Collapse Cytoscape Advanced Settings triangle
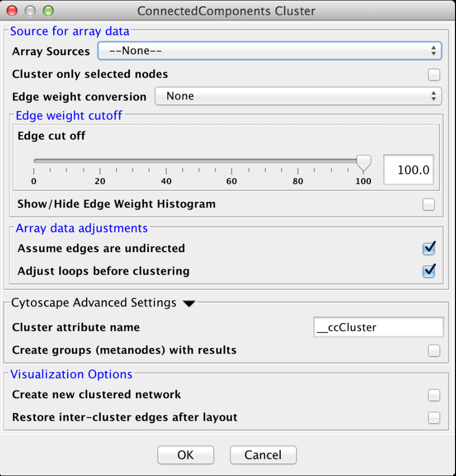Screen dimensions: 456x476 tap(189, 304)
